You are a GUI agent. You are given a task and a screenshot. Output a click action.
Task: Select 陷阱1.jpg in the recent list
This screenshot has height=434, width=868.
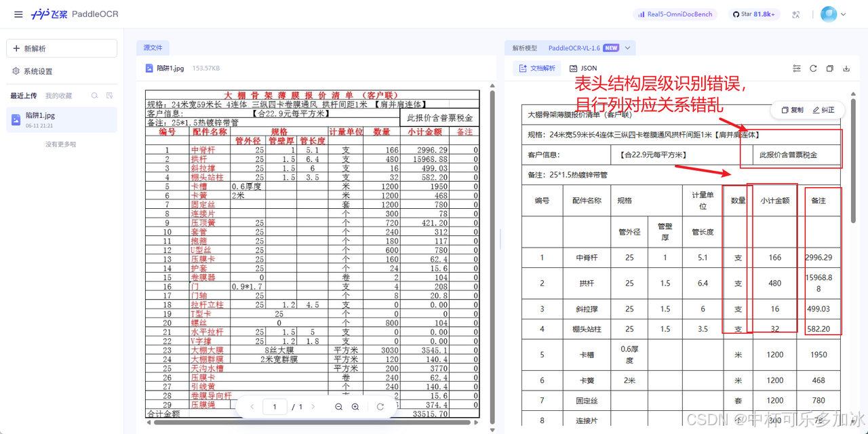62,120
